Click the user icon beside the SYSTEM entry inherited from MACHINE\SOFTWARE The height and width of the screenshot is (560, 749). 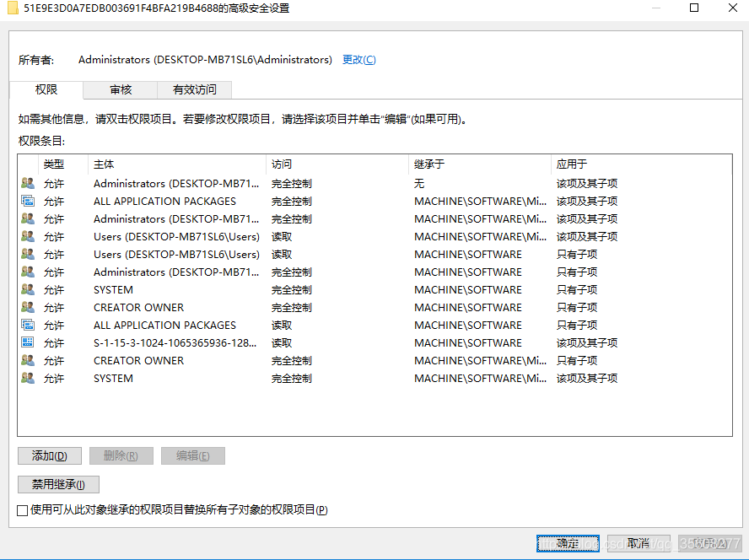pos(28,289)
